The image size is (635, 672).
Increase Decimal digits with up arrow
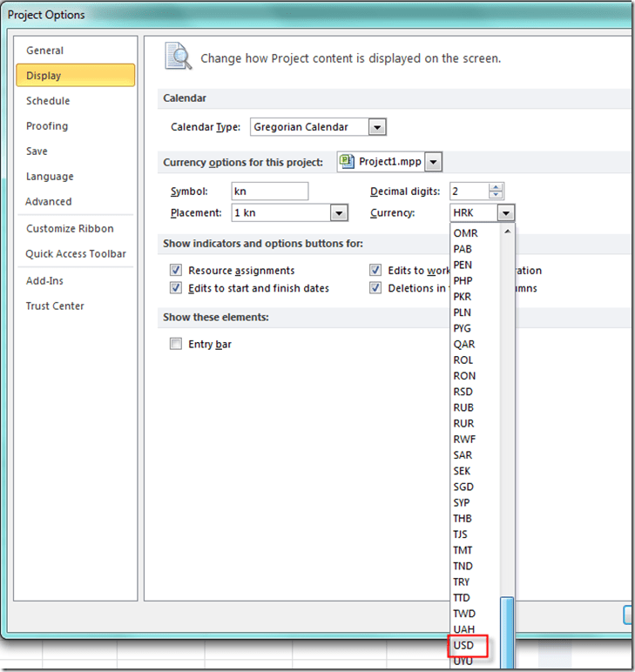pos(497,187)
